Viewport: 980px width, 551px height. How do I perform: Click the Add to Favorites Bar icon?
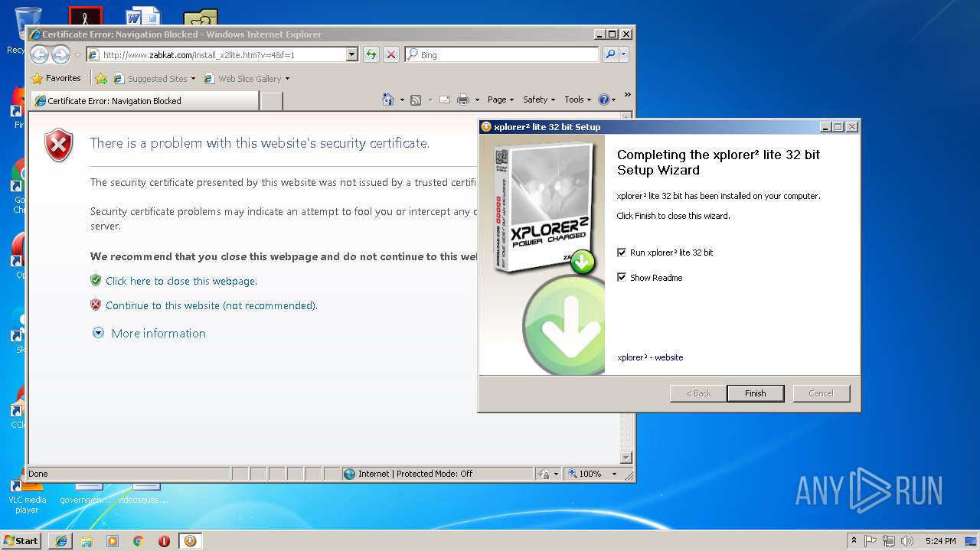(100, 78)
